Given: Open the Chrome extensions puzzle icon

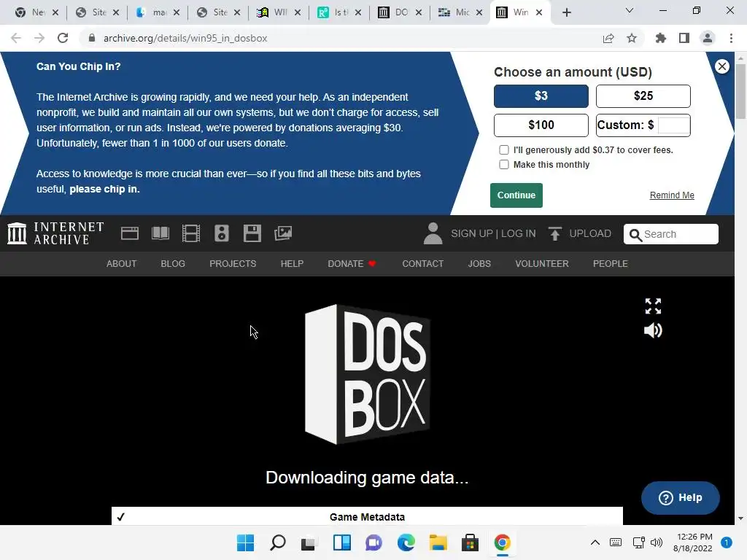Looking at the screenshot, I should 661,38.
